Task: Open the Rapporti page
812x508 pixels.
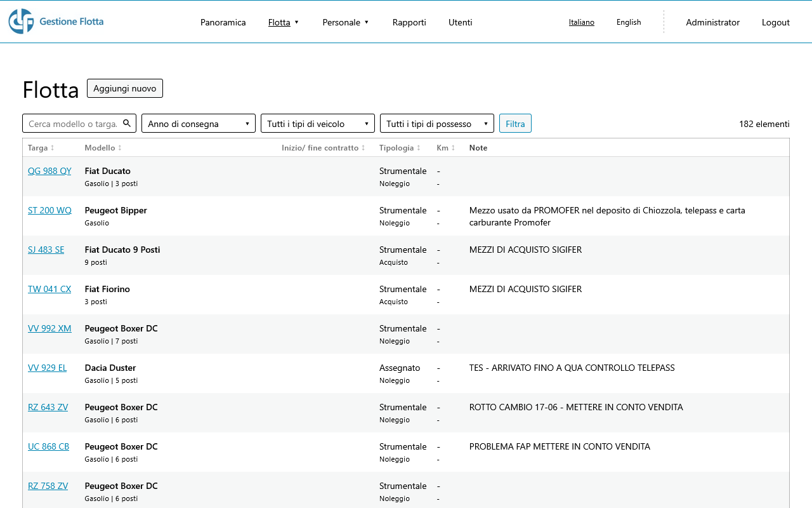Action: point(409,22)
